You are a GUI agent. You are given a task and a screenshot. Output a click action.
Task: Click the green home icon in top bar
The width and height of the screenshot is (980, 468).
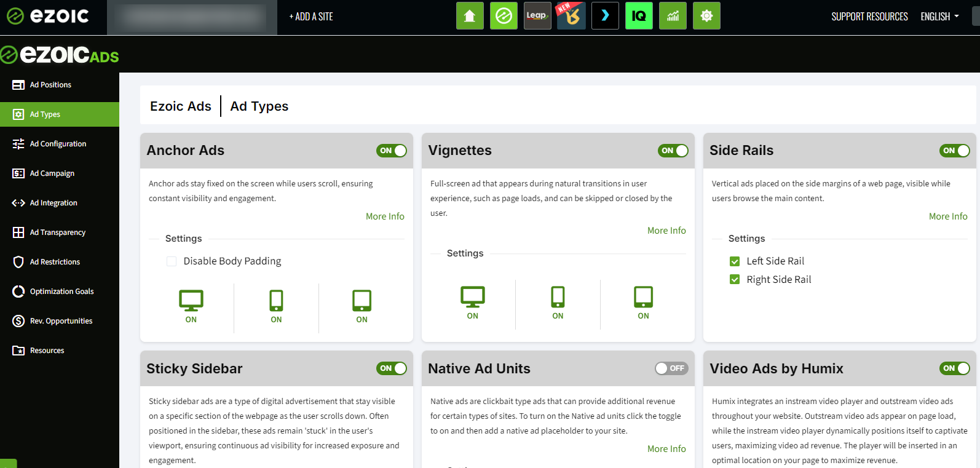470,16
